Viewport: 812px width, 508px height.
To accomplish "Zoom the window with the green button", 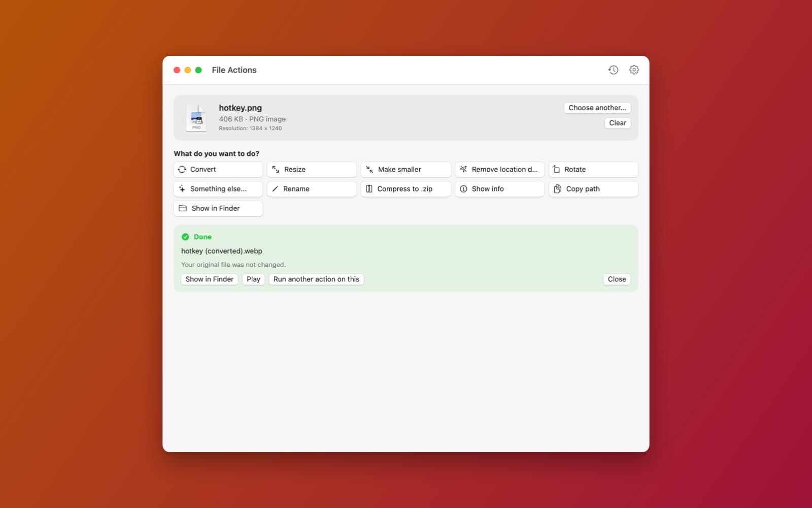I will click(x=198, y=70).
